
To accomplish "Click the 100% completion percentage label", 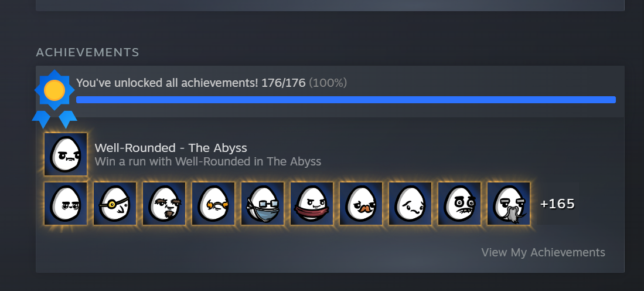I will click(x=328, y=83).
